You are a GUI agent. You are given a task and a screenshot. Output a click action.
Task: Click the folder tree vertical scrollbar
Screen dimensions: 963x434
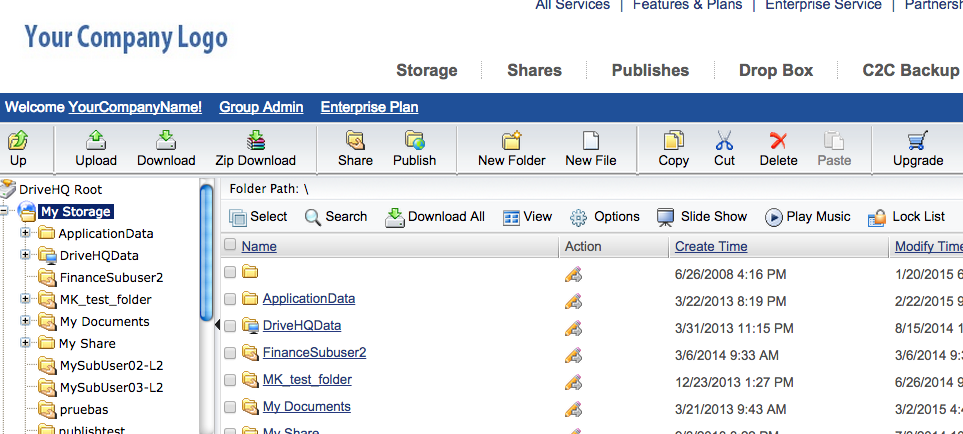click(x=207, y=250)
